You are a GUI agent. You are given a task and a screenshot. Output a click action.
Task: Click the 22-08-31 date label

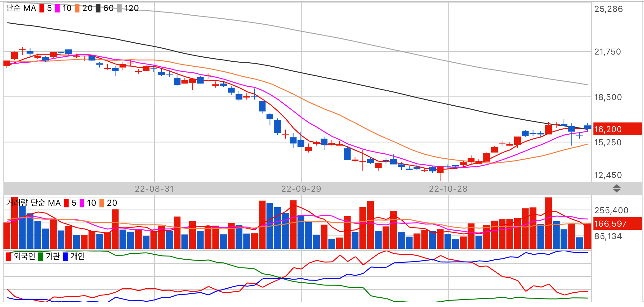[154, 189]
